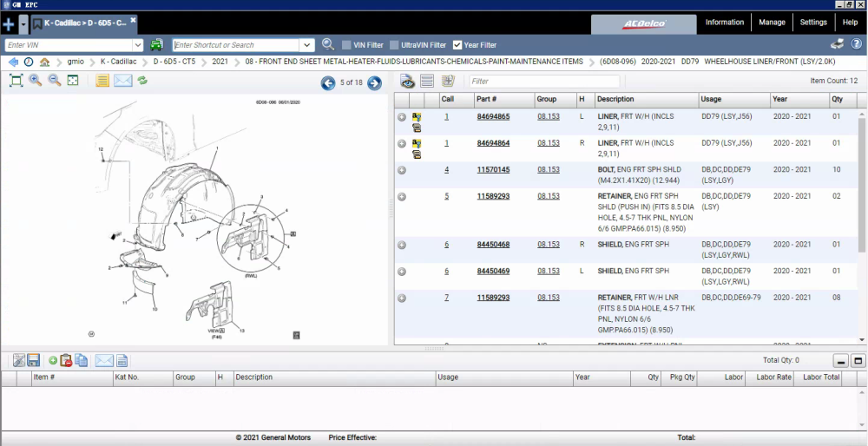Expand row for part 84450469
This screenshot has height=446, width=868.
(402, 272)
